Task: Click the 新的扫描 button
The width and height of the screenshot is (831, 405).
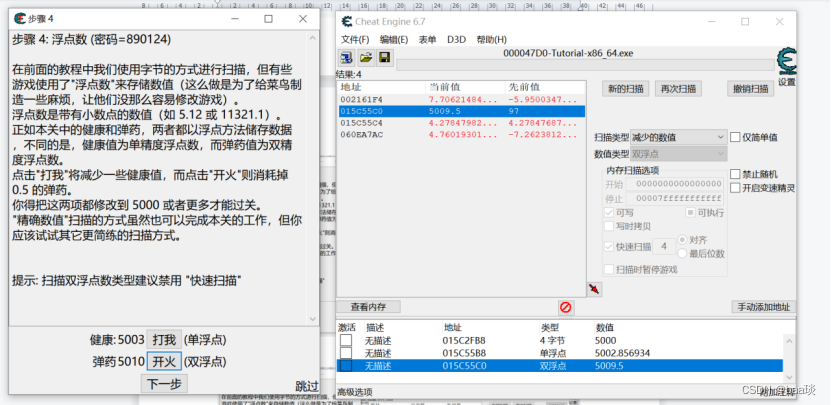Action: [x=626, y=89]
